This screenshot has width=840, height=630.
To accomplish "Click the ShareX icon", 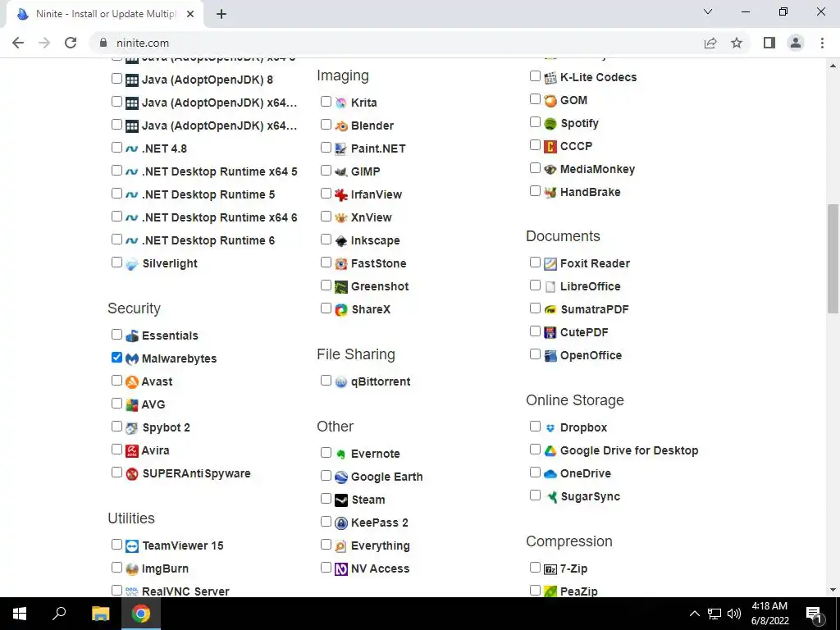I will point(341,309).
